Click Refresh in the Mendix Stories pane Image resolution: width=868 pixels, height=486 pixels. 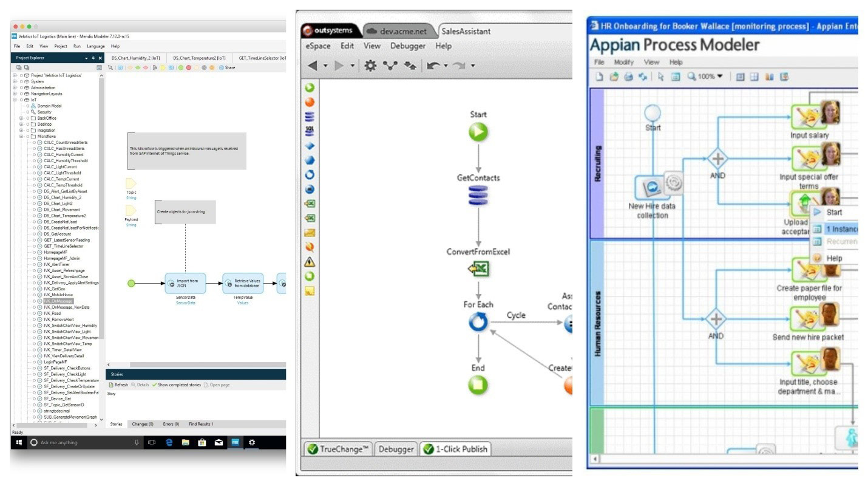point(118,385)
